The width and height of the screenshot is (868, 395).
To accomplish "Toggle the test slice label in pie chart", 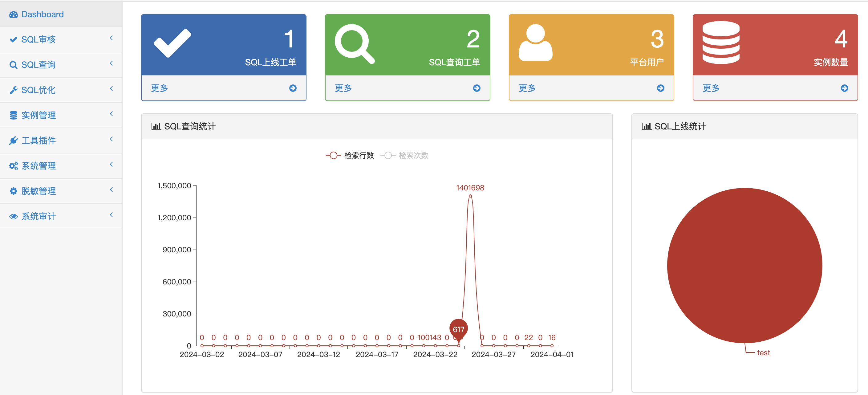I will pyautogui.click(x=763, y=352).
